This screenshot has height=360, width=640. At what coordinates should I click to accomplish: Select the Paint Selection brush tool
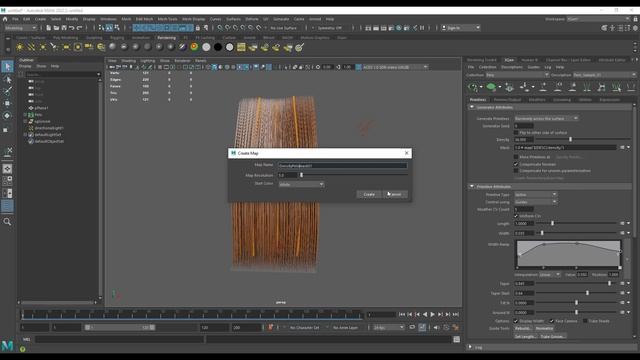(x=7, y=91)
